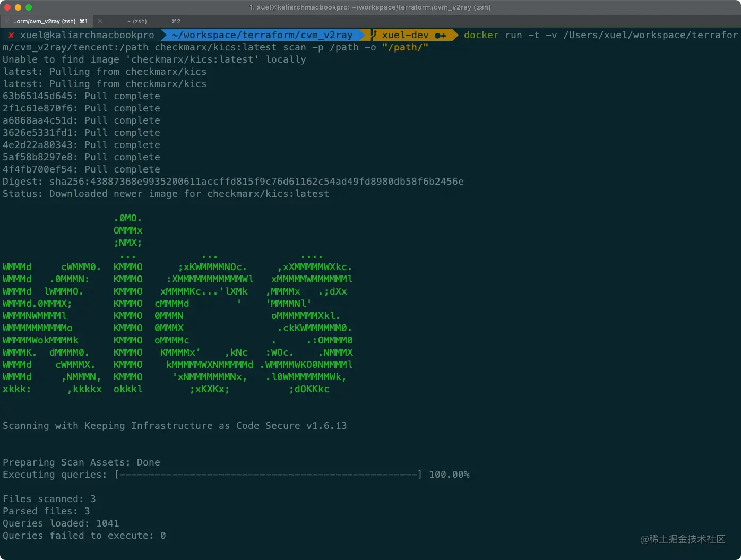Screen dimensions: 741x560
Task: Close the ~ (zsh) tab
Action: click(100, 21)
